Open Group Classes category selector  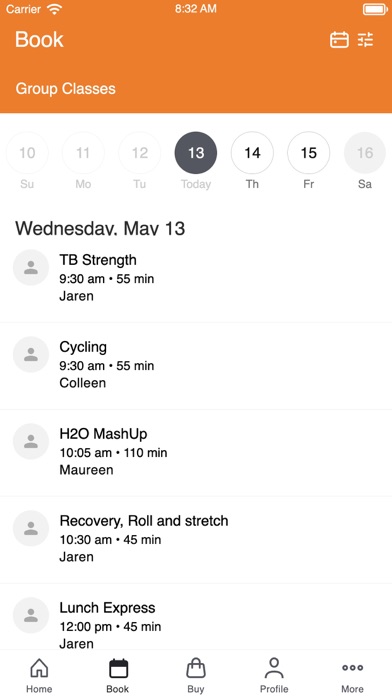(x=66, y=88)
